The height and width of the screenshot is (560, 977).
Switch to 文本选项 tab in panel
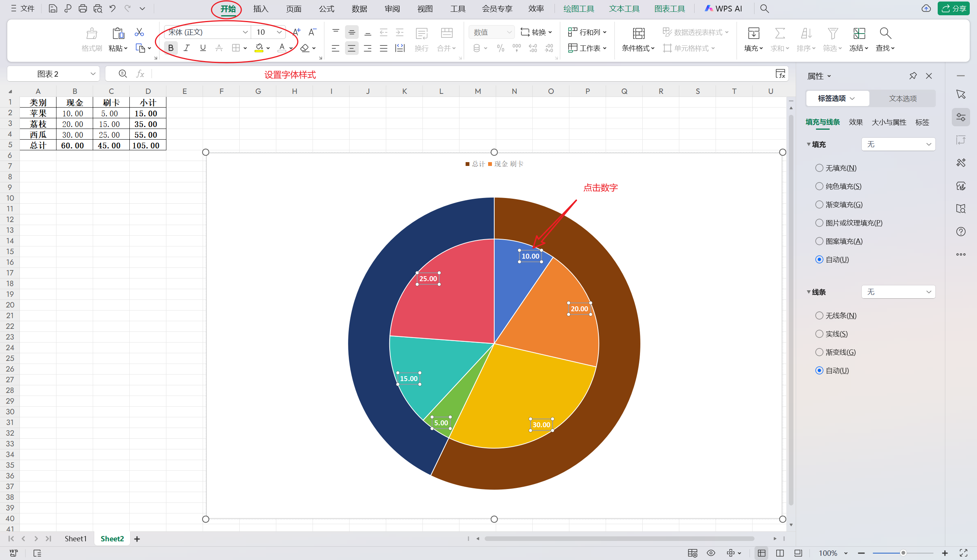pos(902,98)
